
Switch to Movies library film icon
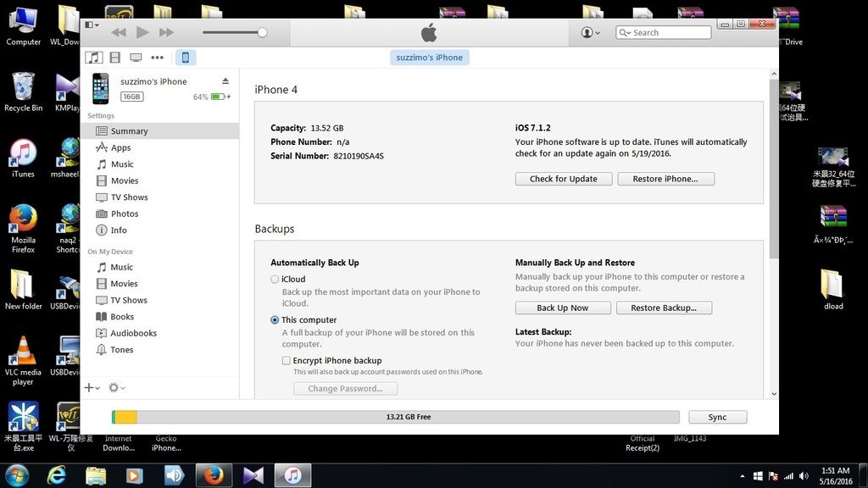(x=115, y=58)
